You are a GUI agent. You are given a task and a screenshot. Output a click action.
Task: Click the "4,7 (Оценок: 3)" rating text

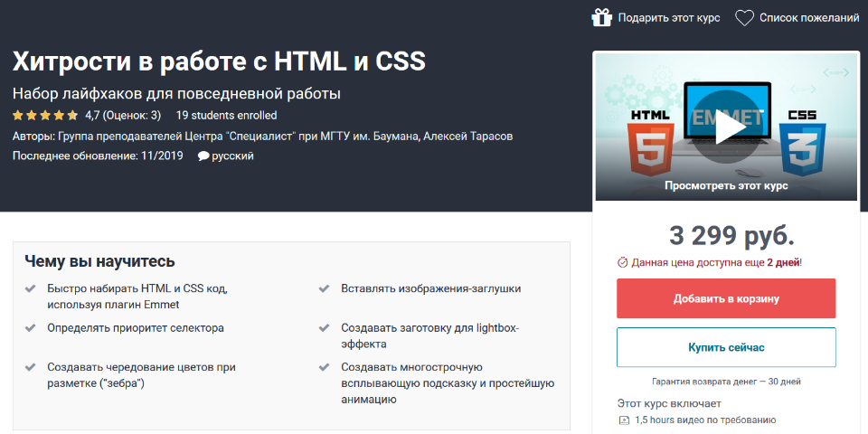click(x=122, y=116)
